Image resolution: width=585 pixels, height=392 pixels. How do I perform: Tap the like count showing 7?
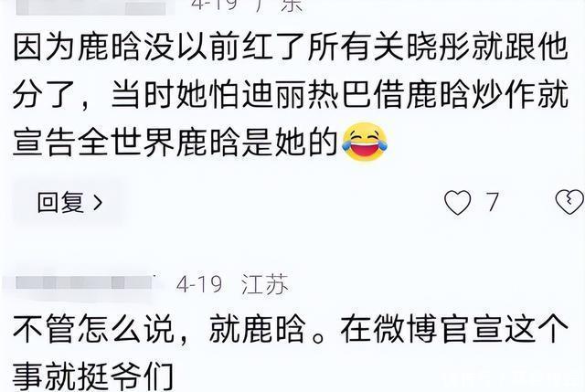(x=492, y=202)
